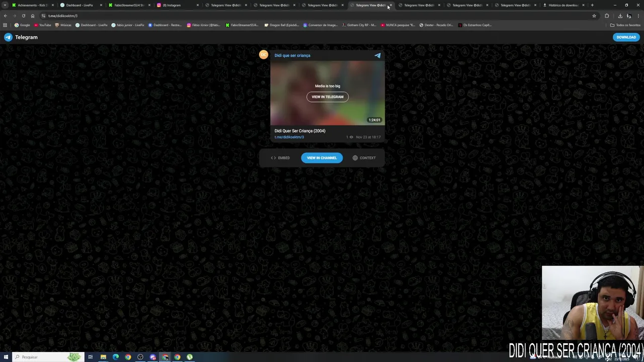Click the blurred video thumbnail

tap(328, 93)
